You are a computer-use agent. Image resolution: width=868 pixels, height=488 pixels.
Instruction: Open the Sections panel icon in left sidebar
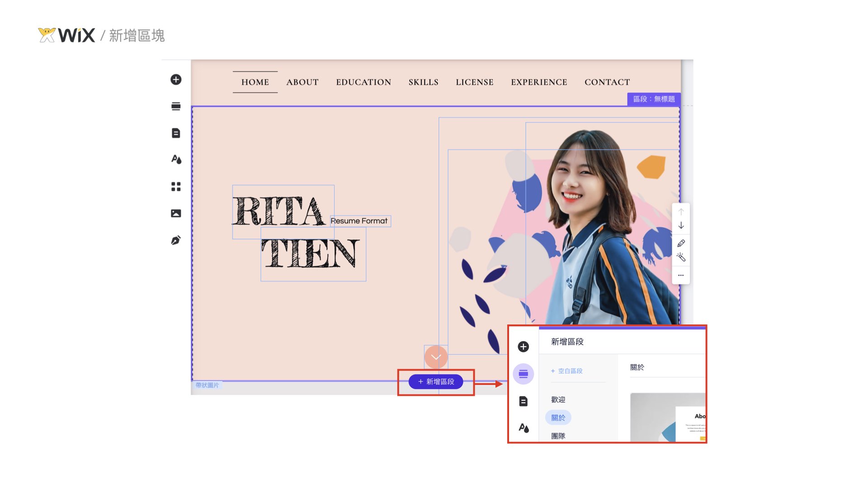(x=176, y=106)
